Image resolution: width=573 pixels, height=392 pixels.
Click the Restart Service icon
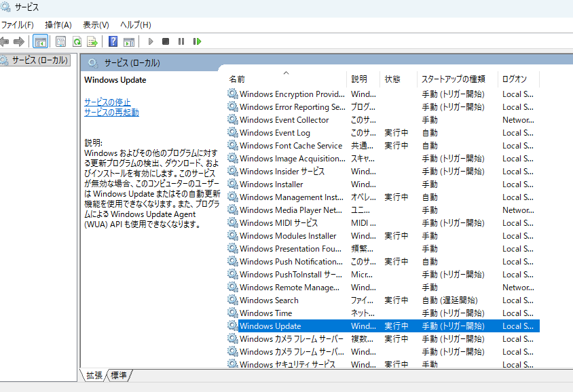pos(197,41)
